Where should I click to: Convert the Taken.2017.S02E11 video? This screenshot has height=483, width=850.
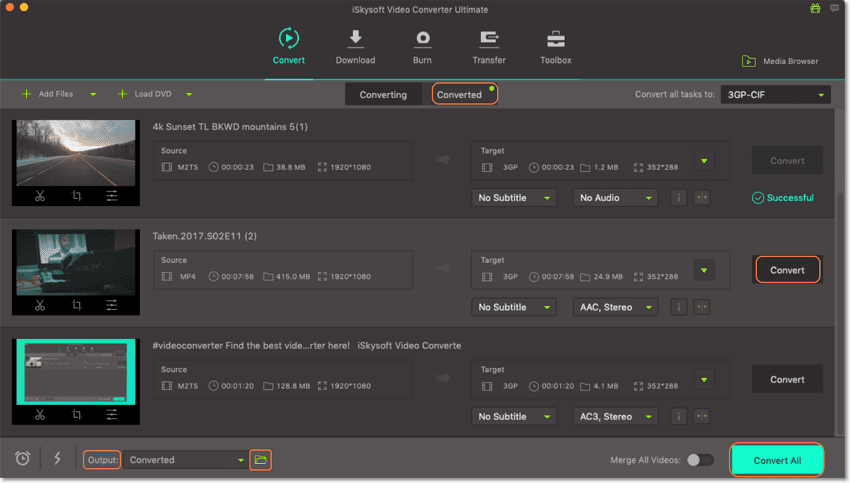click(787, 270)
